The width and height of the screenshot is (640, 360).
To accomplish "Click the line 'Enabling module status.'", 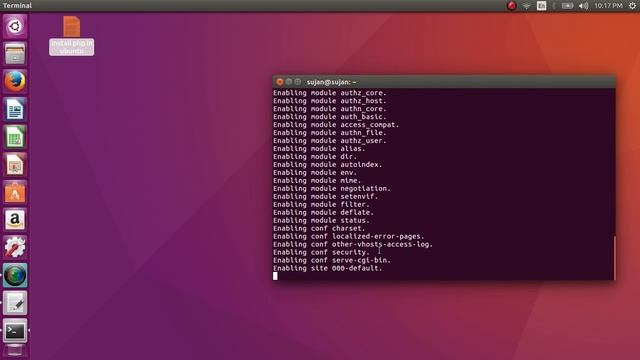I will pos(321,220).
